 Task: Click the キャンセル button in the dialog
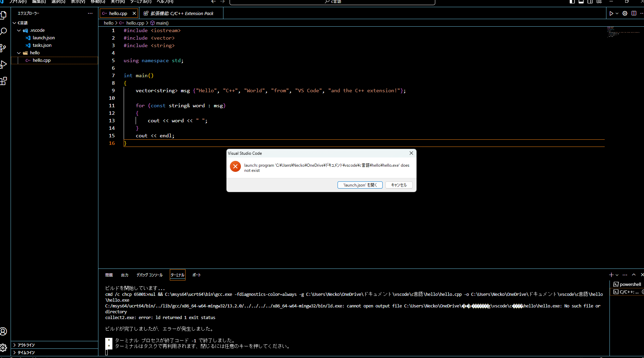click(x=398, y=185)
